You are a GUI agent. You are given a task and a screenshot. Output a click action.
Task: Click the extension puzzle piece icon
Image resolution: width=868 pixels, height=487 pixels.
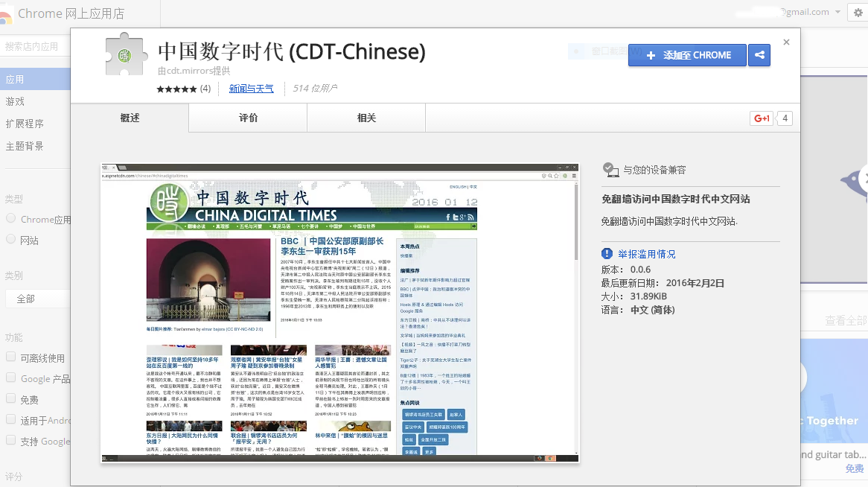127,54
